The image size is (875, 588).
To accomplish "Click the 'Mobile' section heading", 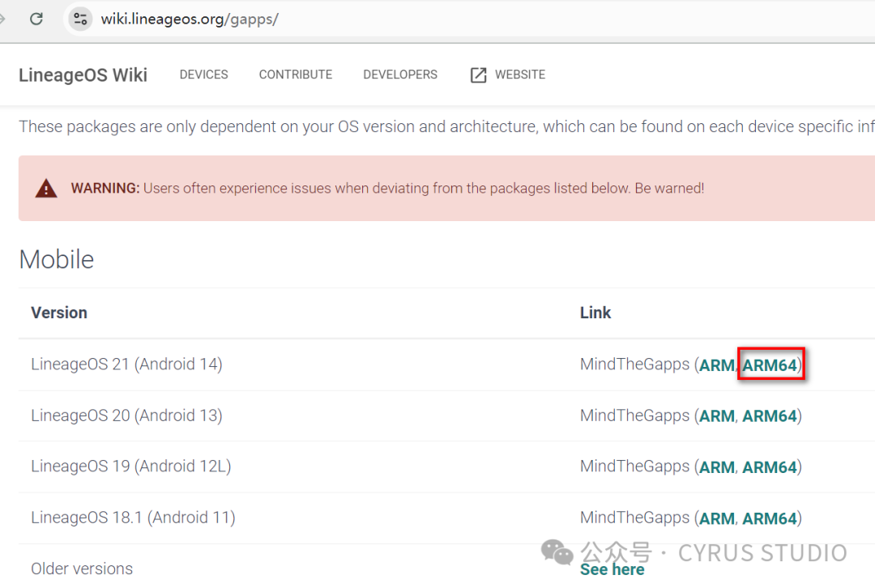I will (x=57, y=259).
